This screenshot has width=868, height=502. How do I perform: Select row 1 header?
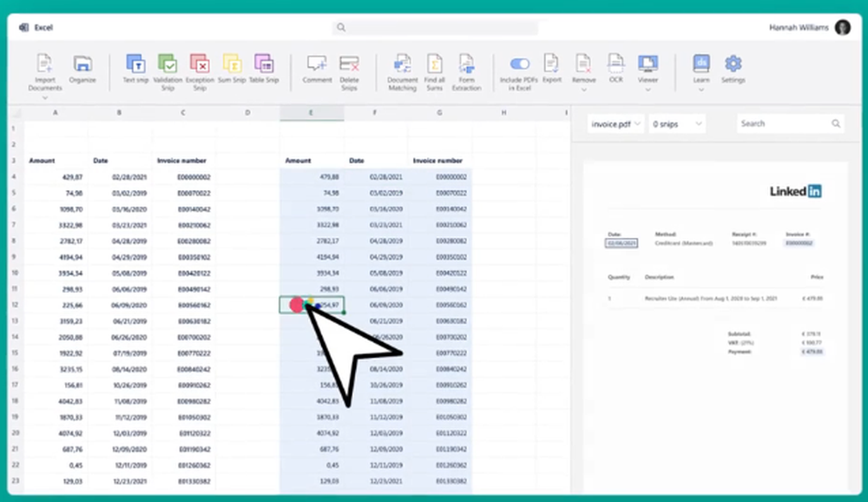(15, 129)
